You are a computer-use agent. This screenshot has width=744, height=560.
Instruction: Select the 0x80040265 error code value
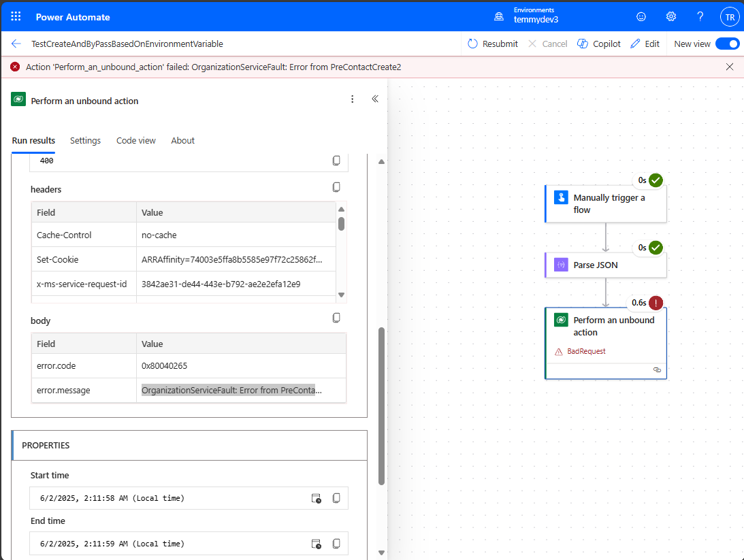[241, 365]
